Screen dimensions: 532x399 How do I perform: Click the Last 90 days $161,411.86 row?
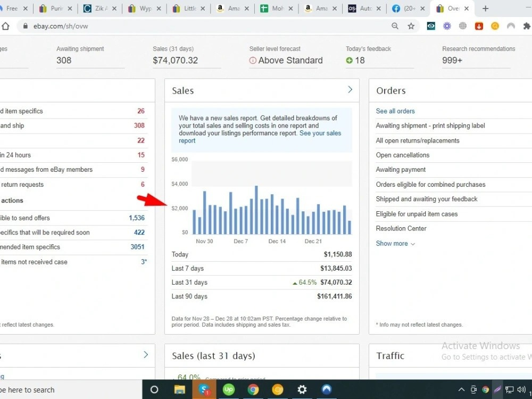[262, 296]
